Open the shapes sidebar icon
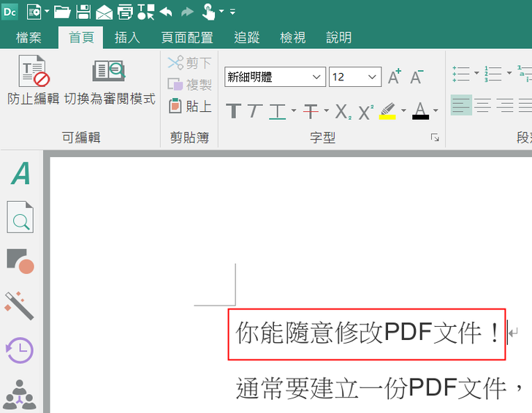This screenshot has height=413, width=532. [x=20, y=261]
